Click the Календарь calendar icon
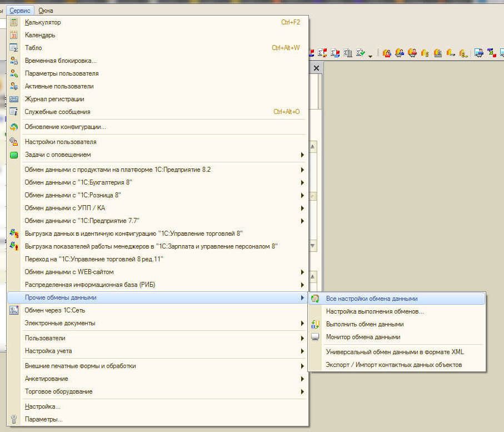 [x=14, y=35]
